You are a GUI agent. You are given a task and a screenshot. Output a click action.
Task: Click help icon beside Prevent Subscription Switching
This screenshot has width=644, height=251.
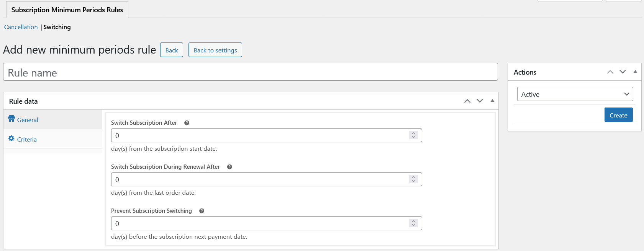pyautogui.click(x=202, y=211)
